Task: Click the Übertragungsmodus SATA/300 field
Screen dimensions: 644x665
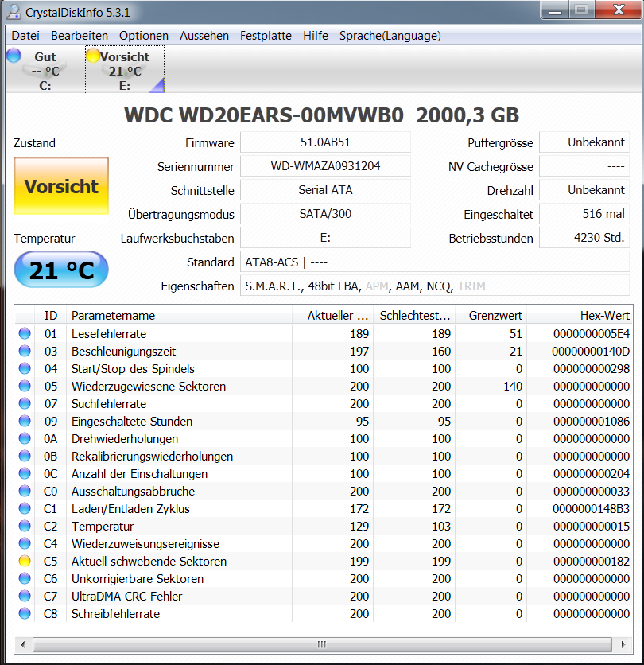Action: click(x=325, y=213)
